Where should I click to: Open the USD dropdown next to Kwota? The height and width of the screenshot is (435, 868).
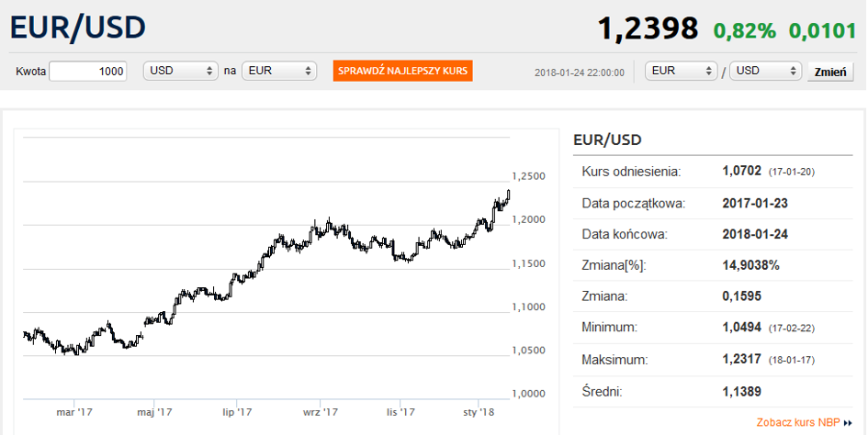pos(180,72)
